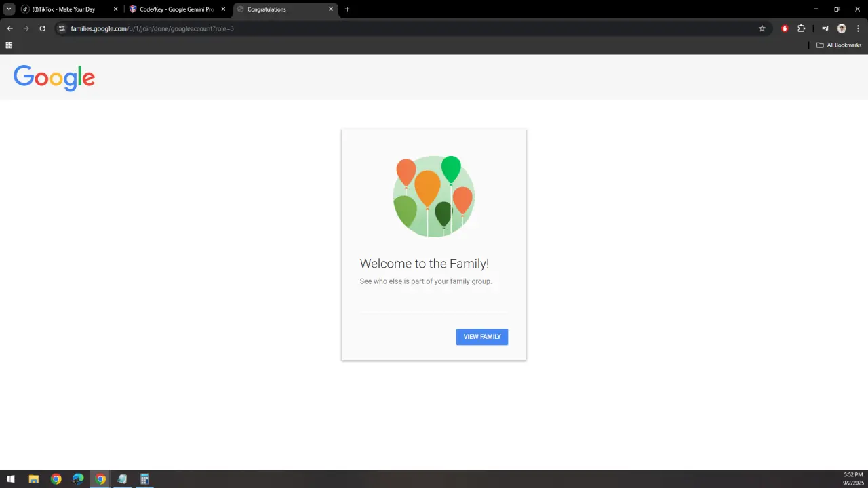Open the first Chrome taskbar icon
Viewport: 868px width, 488px height.
click(56, 479)
